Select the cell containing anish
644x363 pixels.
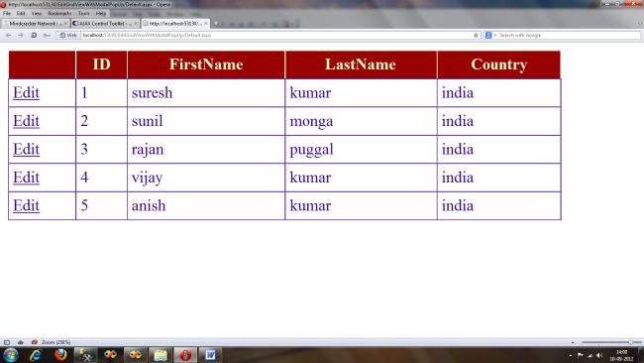[206, 205]
